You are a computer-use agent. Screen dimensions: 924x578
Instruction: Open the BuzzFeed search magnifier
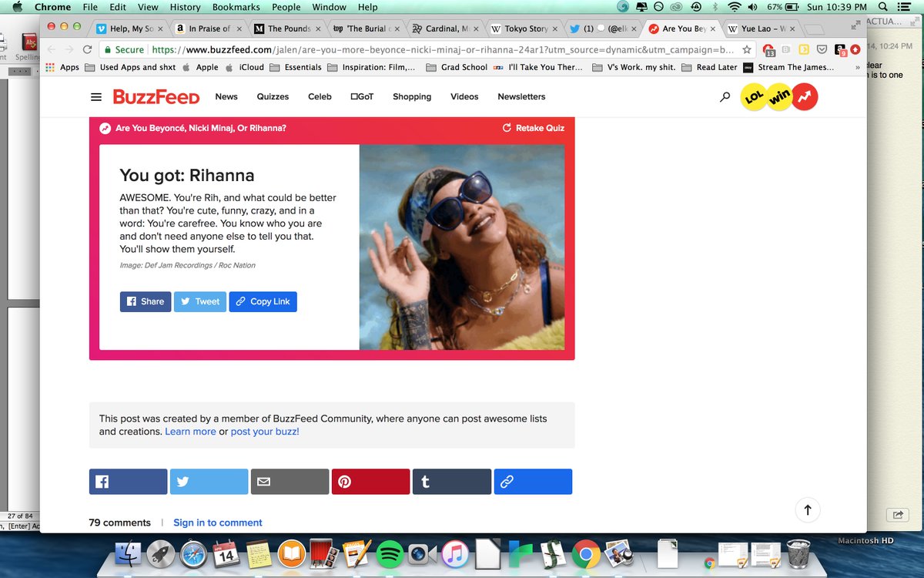pos(725,97)
